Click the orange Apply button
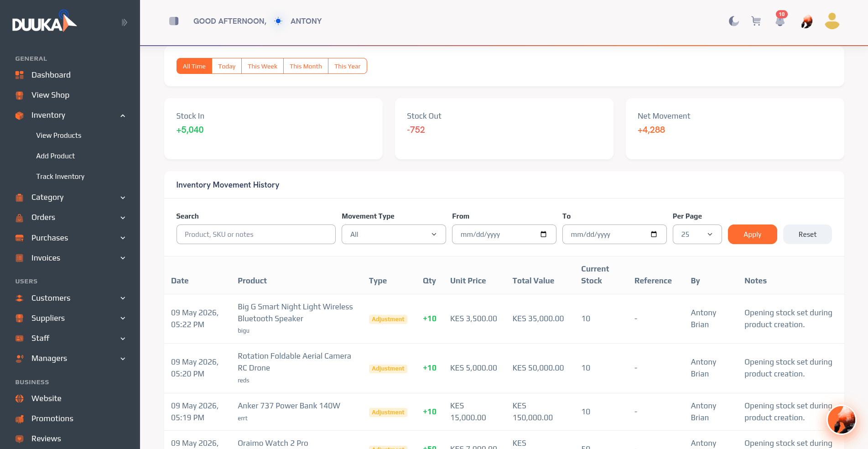 click(752, 234)
